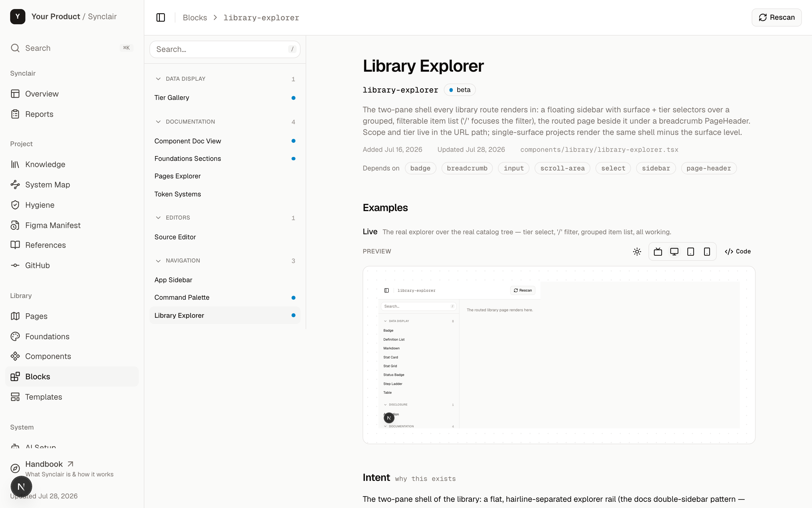The width and height of the screenshot is (812, 508).
Task: Open System Map
Action: [x=72, y=185]
